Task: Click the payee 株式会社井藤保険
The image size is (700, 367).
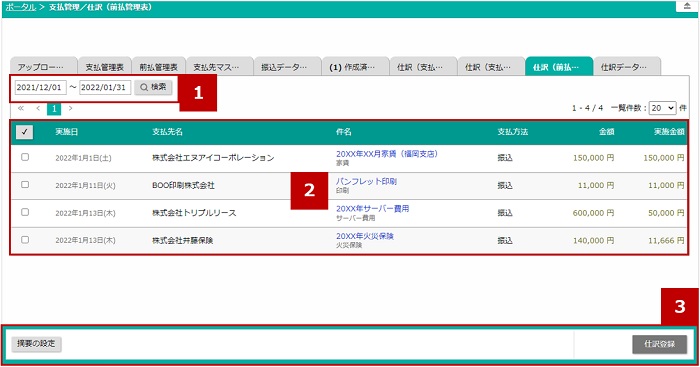Action: (x=183, y=240)
